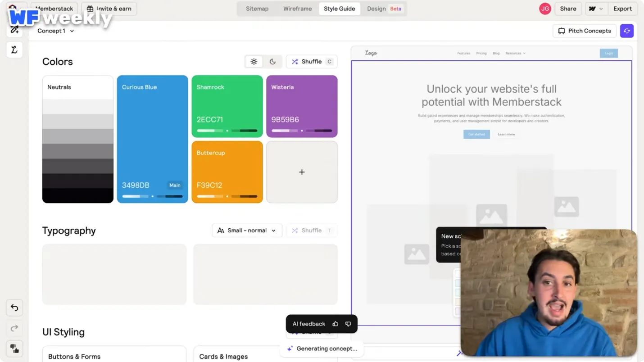Select the Shamrock green color card

[x=227, y=106]
